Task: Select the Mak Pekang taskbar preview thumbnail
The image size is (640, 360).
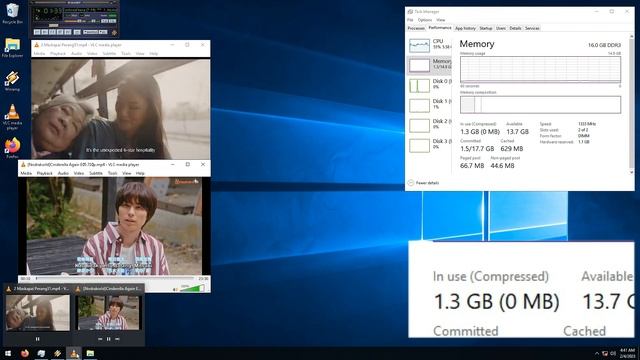Action: [x=38, y=313]
